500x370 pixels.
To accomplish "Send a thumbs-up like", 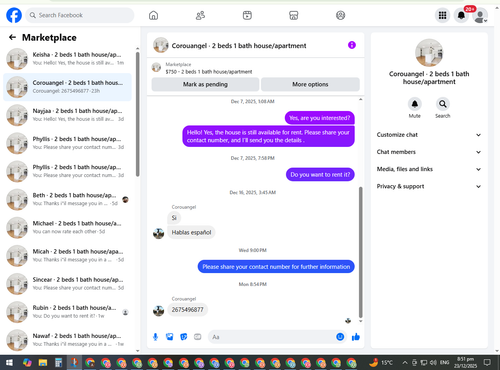I will 356,337.
